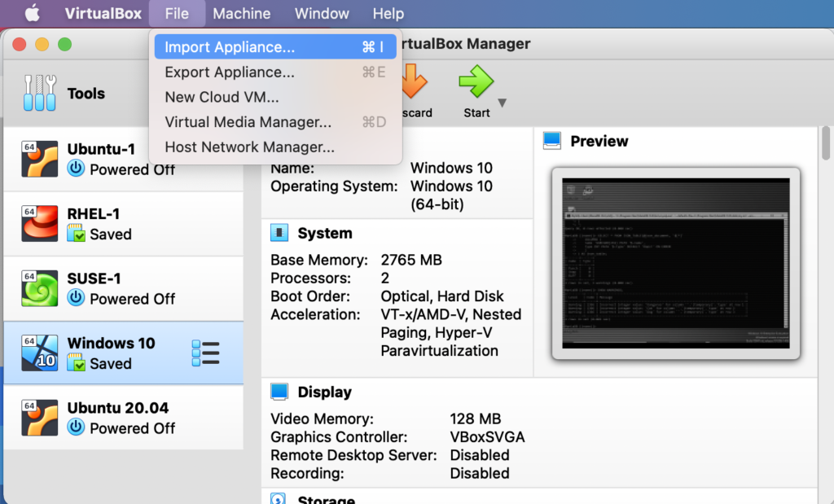
Task: Open Host Network Manager
Action: (x=275, y=147)
